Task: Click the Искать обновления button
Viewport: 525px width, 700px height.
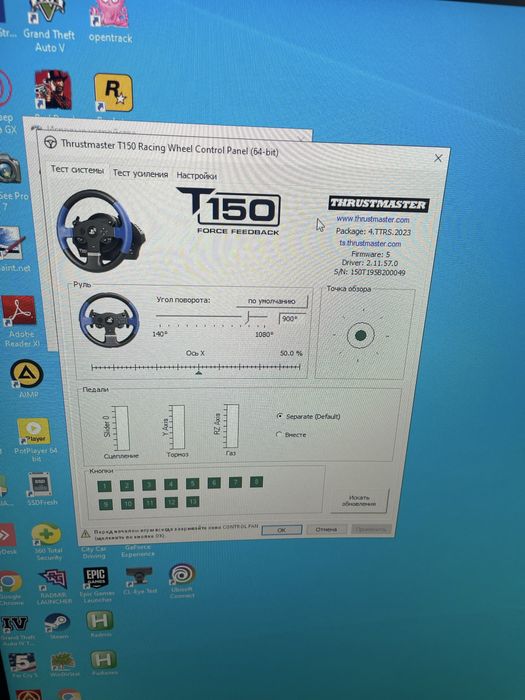Action: tap(359, 500)
